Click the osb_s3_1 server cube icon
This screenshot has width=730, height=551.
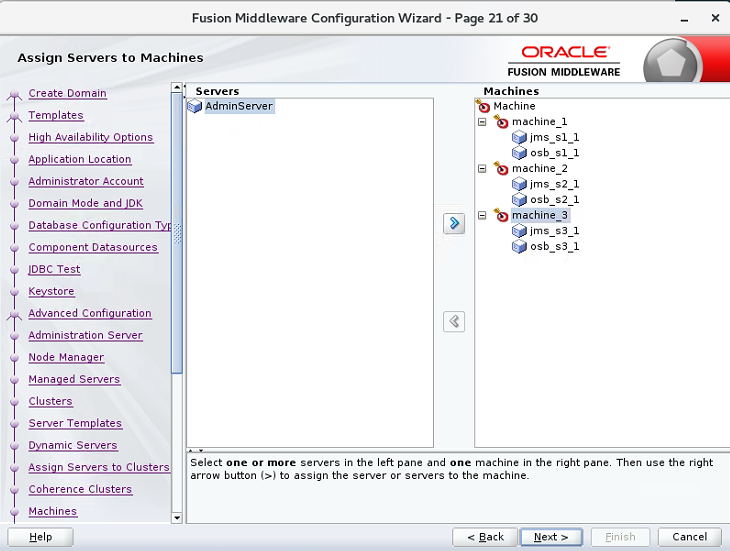[519, 246]
